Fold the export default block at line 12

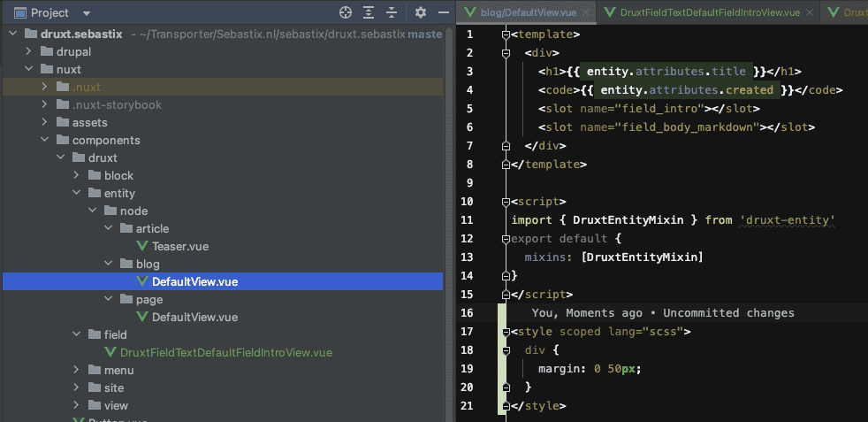(x=505, y=239)
